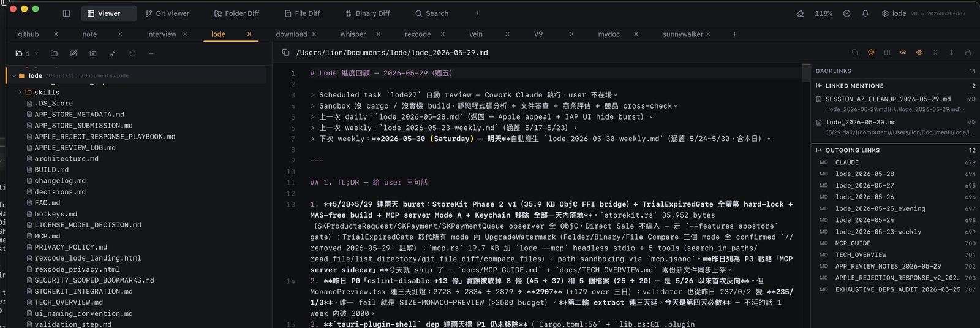Viewport: 980px width, 328px height.
Task: Click the editor minimap scrollbar thumb
Action: (806, 73)
